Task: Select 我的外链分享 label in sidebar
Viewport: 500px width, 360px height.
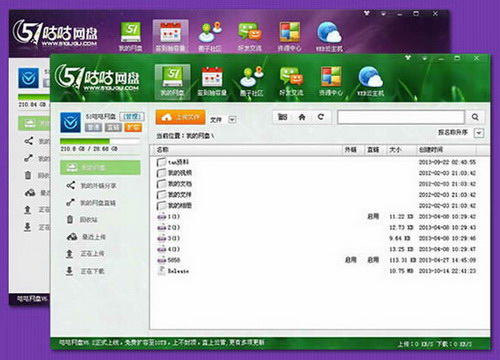Action: point(98,186)
